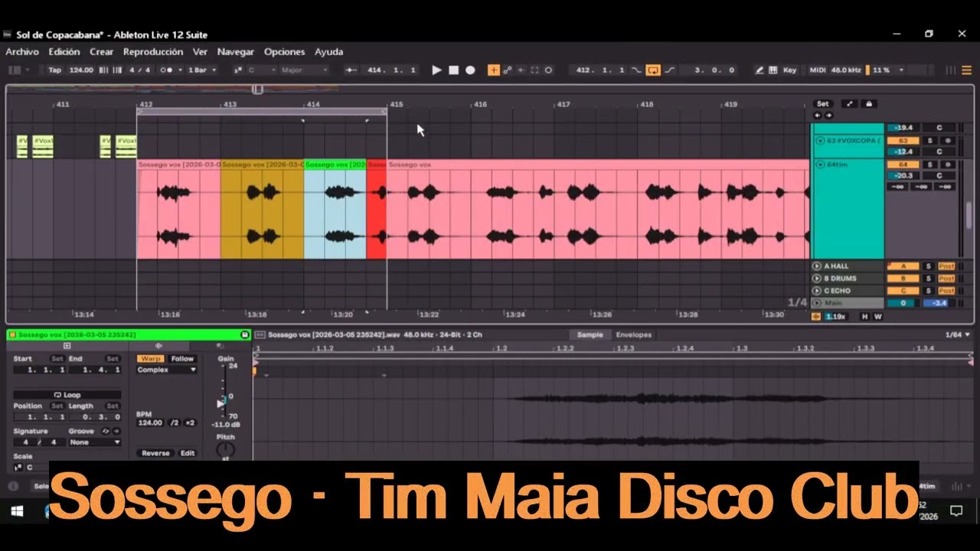Open the Crear menu
The width and height of the screenshot is (980, 551).
coord(101,52)
